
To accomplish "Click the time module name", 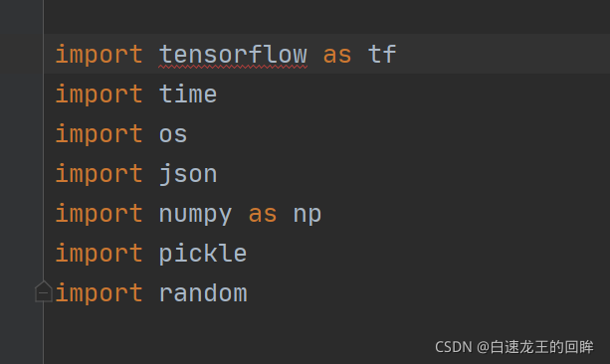I will click(x=188, y=94).
